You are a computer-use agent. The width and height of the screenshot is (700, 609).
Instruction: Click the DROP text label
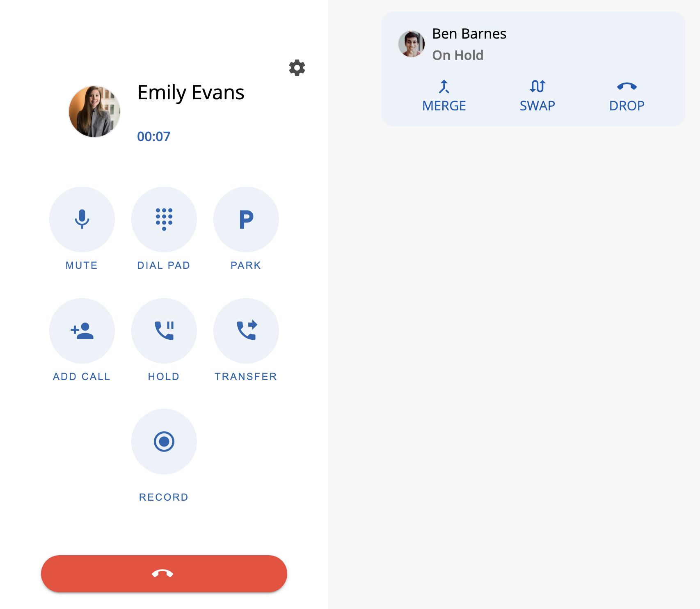coord(627,106)
